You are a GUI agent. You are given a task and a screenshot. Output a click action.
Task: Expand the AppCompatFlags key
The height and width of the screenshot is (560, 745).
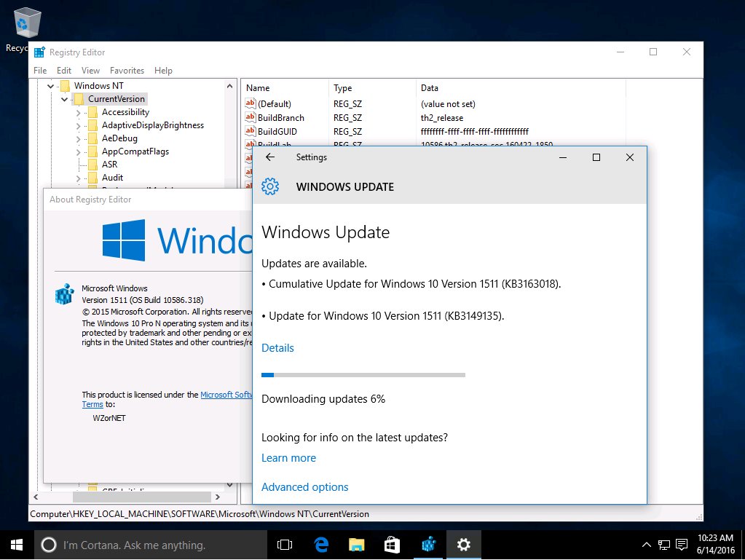pyautogui.click(x=79, y=152)
